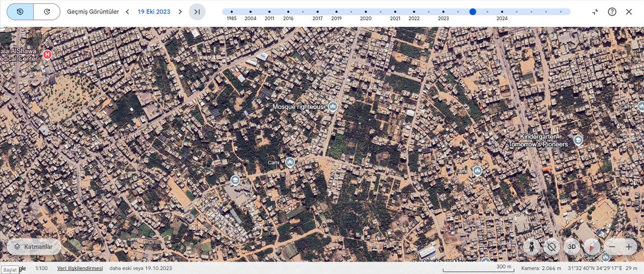The image size is (644, 274).
Task: Select the 2019 point on the timeline
Action: pyautogui.click(x=336, y=11)
